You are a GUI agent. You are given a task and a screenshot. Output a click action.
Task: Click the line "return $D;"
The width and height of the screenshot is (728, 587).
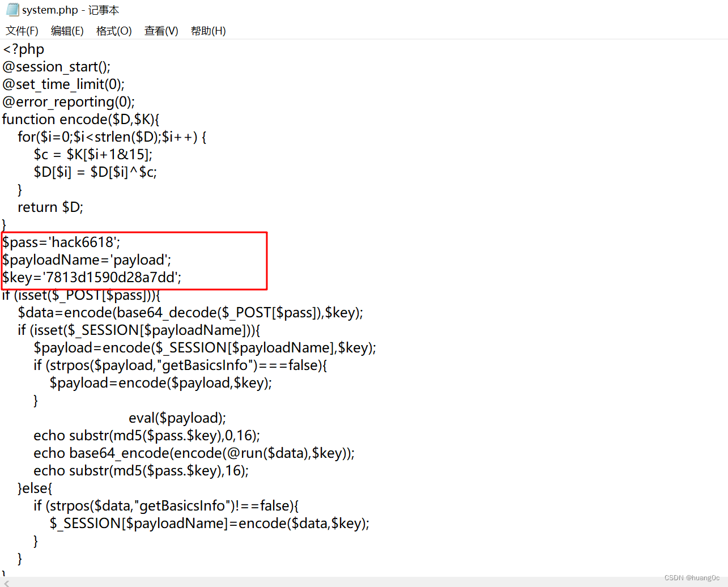[50, 207]
